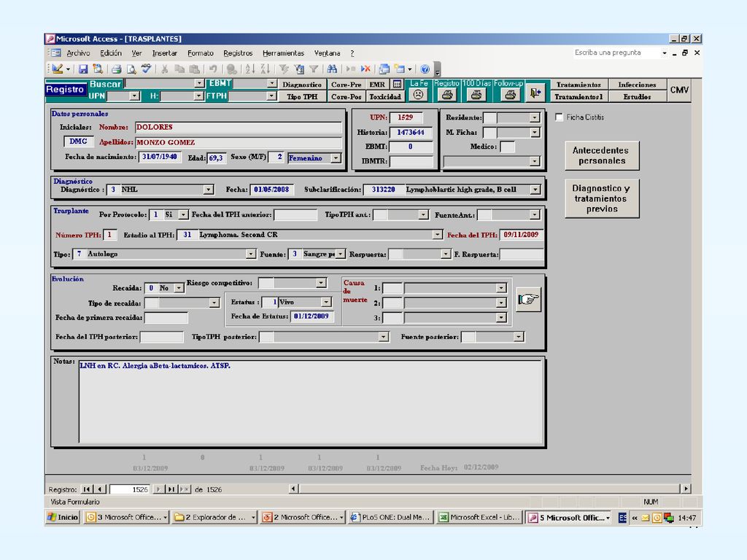Print using the Registro printer button
Image resolution: width=747 pixels, height=560 pixels.
pos(447,94)
